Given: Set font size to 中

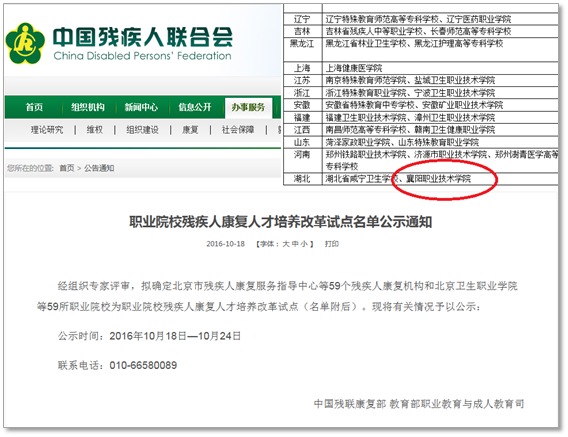Looking at the screenshot, I should 295,244.
